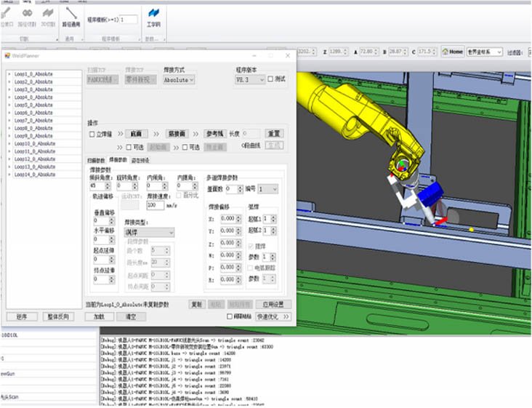Screen dimensions: 532x408
Task: Toggle the 测试 checkbox
Action: (x=270, y=79)
